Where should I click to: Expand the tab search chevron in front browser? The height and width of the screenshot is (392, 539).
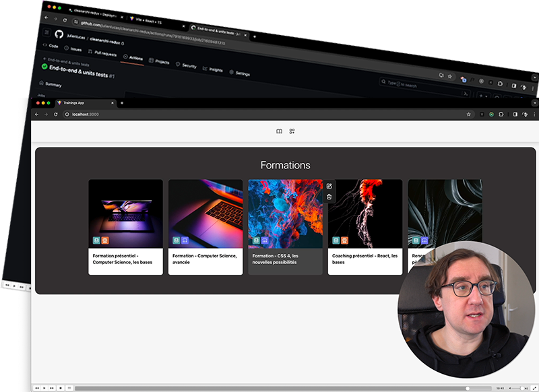[534, 103]
